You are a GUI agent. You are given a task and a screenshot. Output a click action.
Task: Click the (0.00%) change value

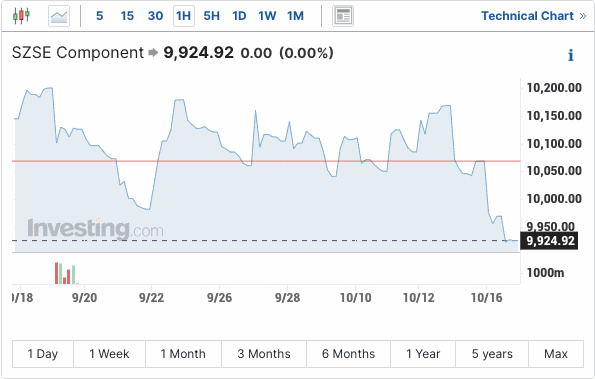306,53
